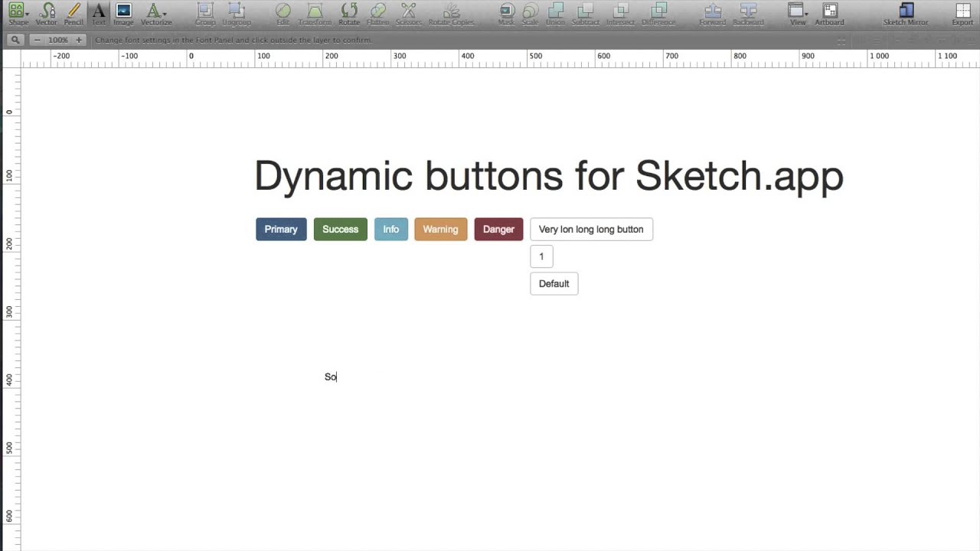Click the 100% zoom level field
This screenshot has height=551, width=980.
pos(57,40)
